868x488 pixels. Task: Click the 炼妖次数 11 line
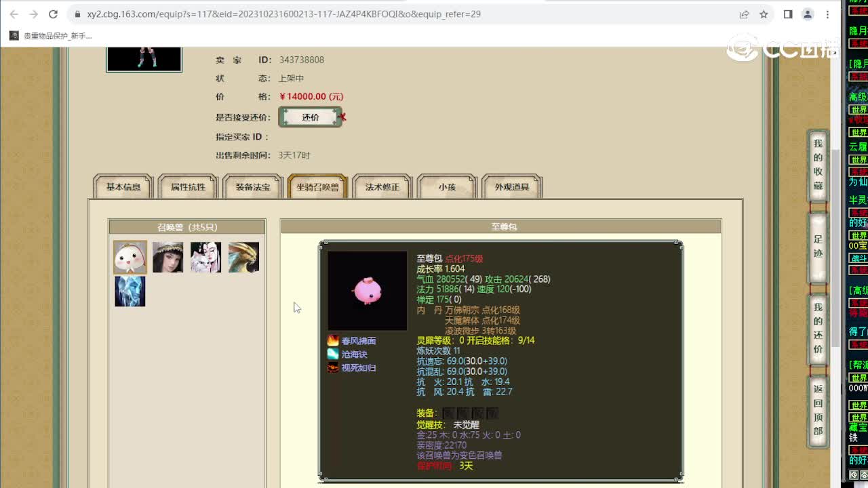pyautogui.click(x=438, y=350)
